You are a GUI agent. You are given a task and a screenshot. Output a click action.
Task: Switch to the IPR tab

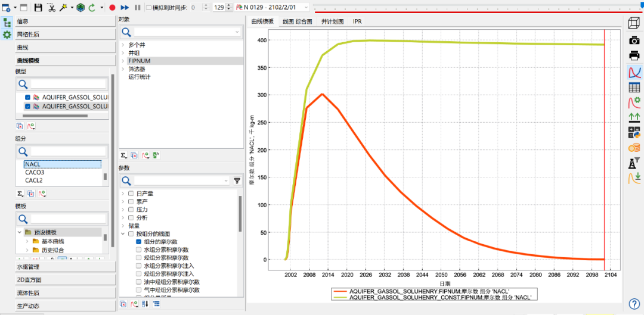357,21
